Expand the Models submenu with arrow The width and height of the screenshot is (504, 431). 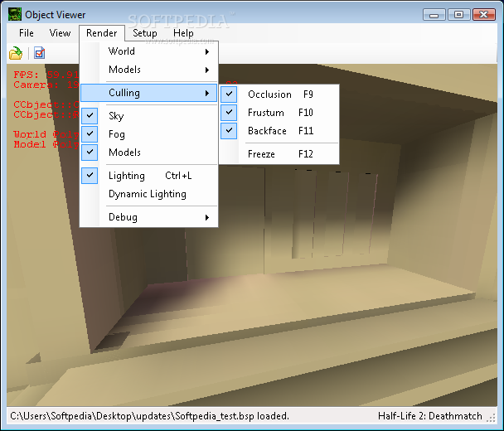click(149, 70)
